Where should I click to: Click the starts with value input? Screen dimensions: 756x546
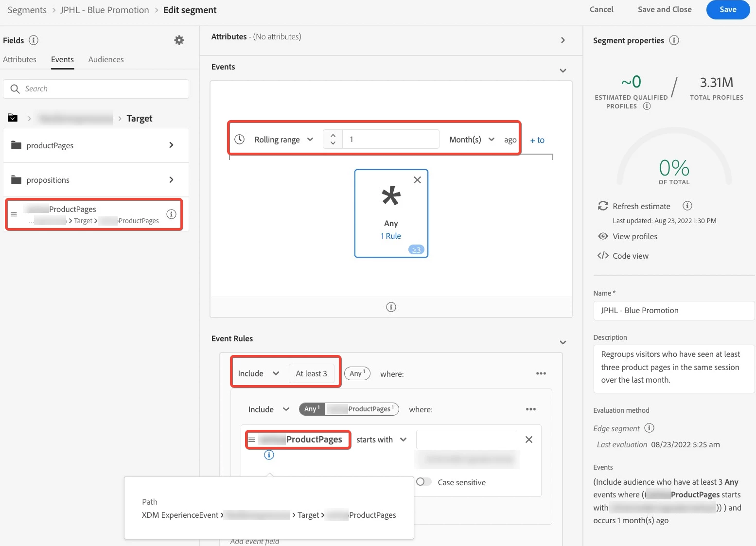[x=467, y=440]
